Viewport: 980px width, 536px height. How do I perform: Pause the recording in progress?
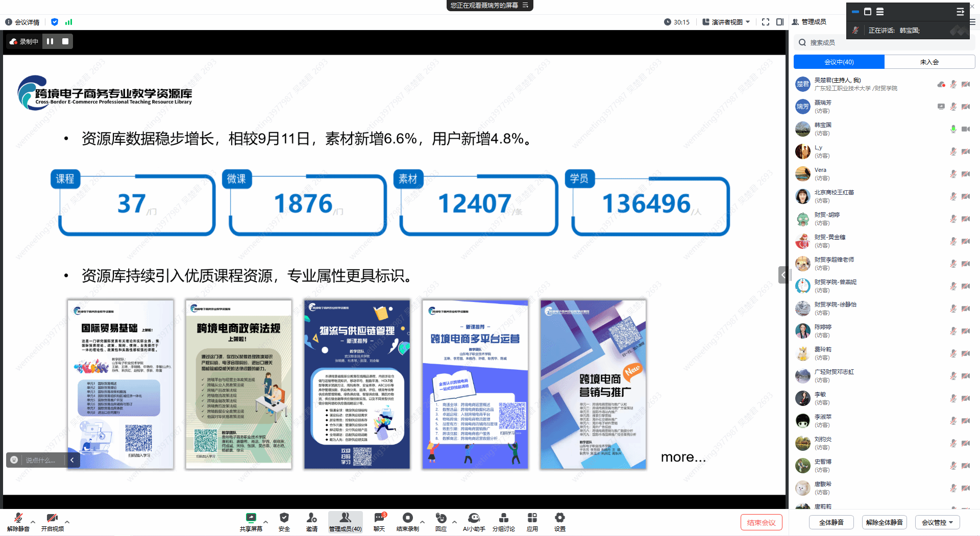[50, 41]
